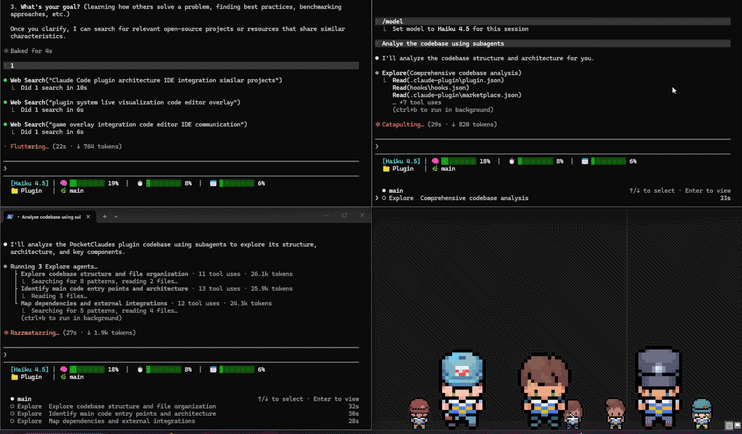
Task: Focus the prompt input in Catapulting pane
Action: (553, 147)
